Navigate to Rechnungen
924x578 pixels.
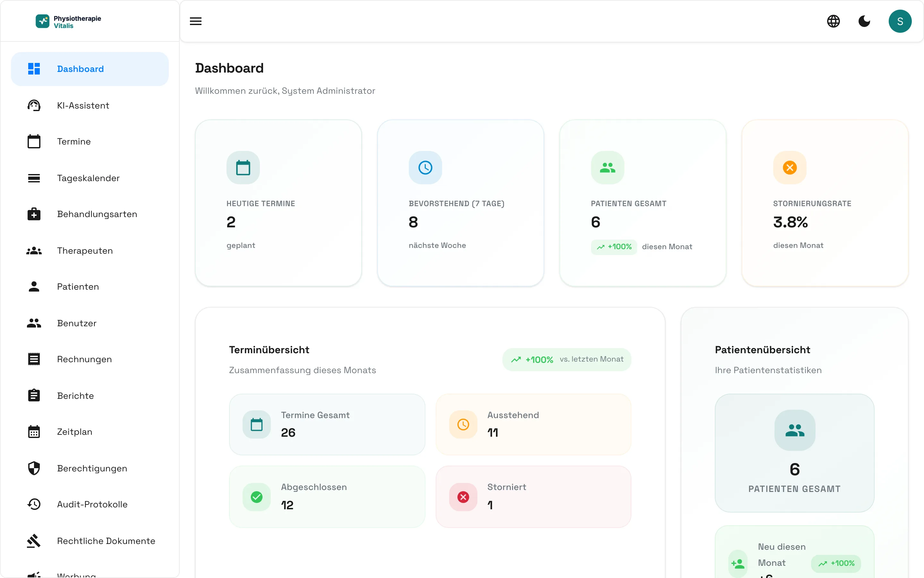point(90,359)
